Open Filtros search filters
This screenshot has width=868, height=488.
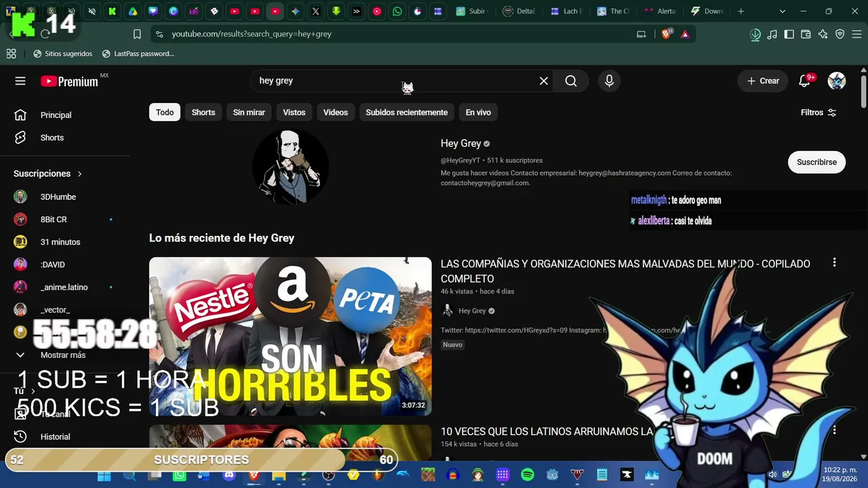pos(818,113)
